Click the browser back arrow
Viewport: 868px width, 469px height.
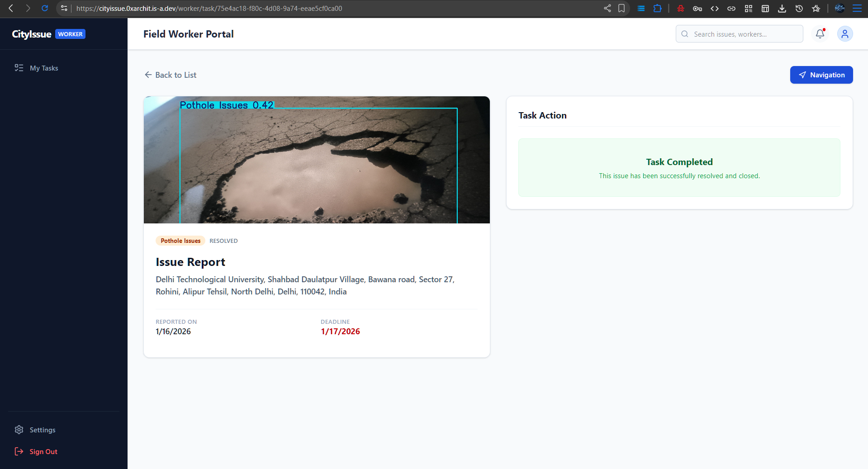pyautogui.click(x=11, y=8)
